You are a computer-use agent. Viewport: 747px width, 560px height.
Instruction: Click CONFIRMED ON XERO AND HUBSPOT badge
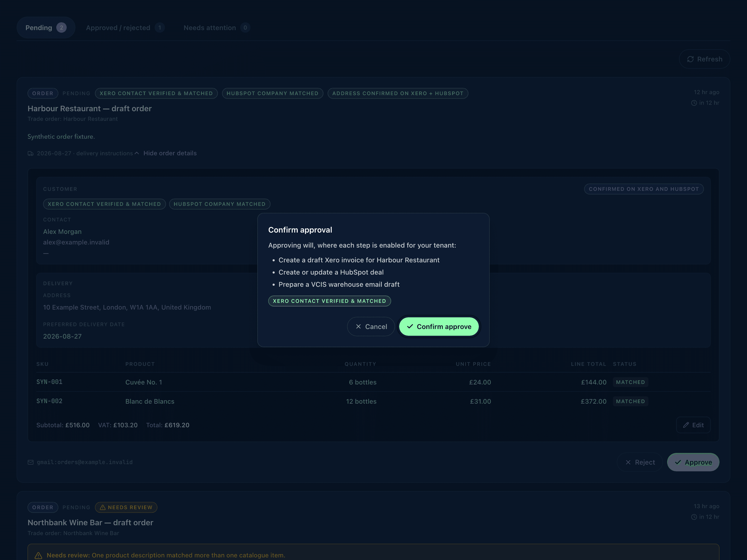[x=644, y=189]
